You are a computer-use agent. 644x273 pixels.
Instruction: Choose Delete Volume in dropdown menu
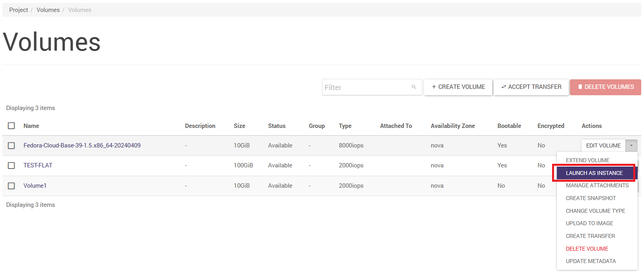(x=587, y=249)
